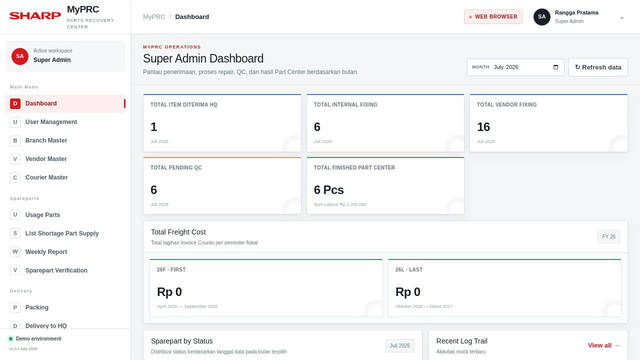Open the Total Item Diterima HQ card
The height and width of the screenshot is (360, 640).
tap(222, 123)
